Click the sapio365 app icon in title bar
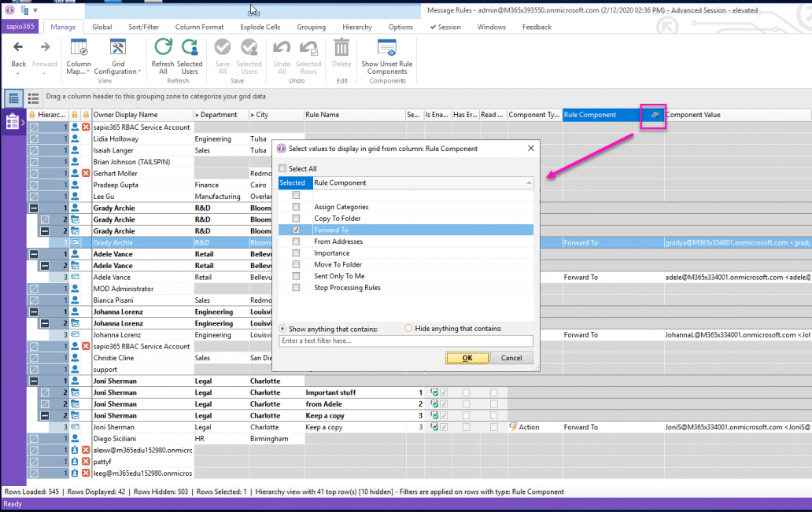This screenshot has width=812, height=512. click(10, 10)
